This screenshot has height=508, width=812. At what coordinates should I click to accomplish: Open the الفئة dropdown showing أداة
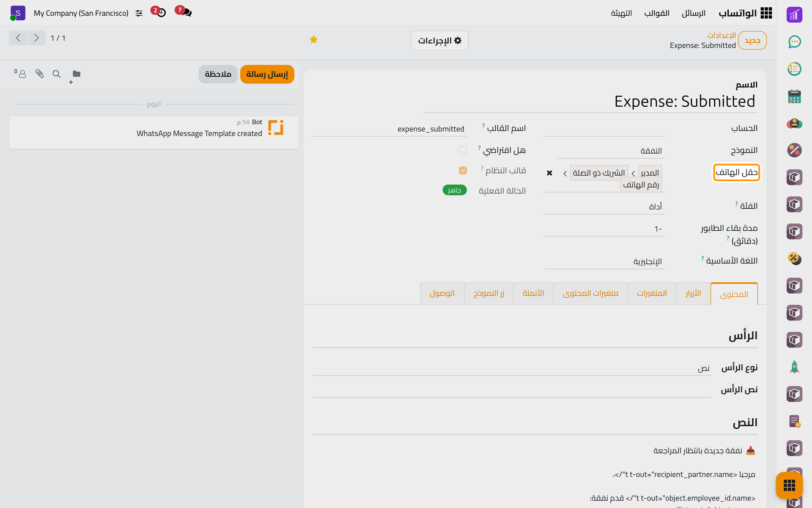click(x=604, y=207)
